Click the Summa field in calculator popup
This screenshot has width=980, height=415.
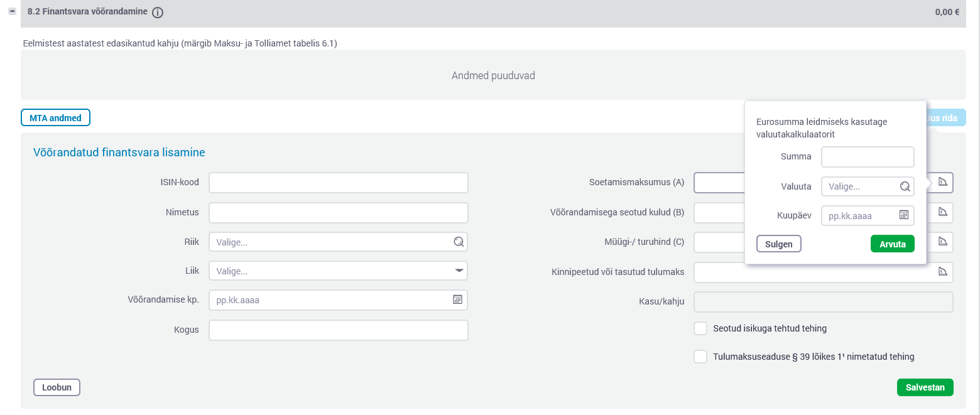pyautogui.click(x=867, y=157)
